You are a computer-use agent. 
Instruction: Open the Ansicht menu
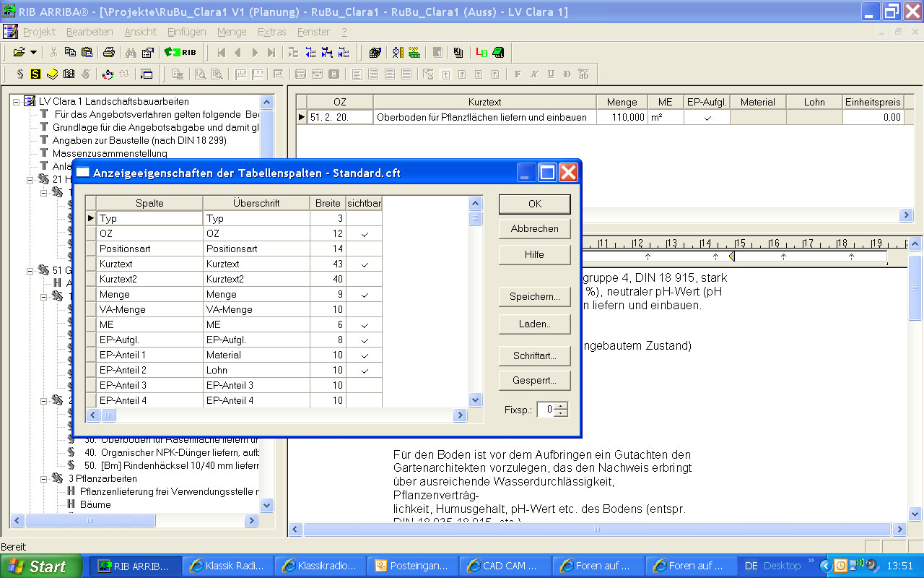pyautogui.click(x=140, y=32)
